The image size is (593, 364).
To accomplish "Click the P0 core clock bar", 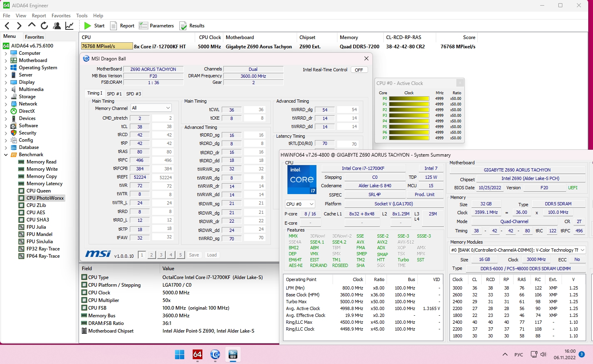I will [x=409, y=99].
